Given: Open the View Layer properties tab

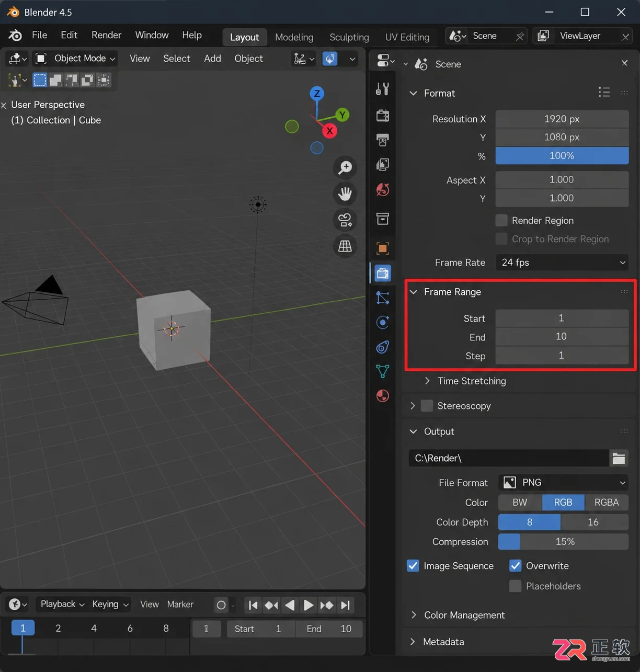Looking at the screenshot, I should point(383,165).
